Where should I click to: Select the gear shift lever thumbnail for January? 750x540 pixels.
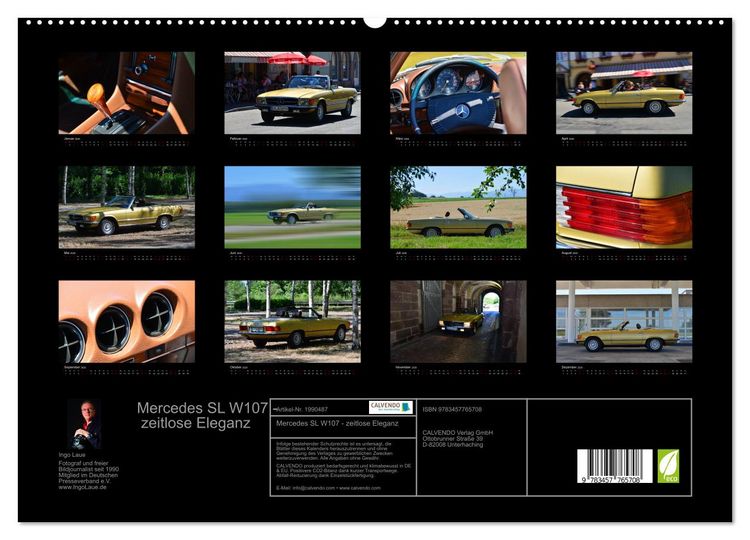[126, 93]
